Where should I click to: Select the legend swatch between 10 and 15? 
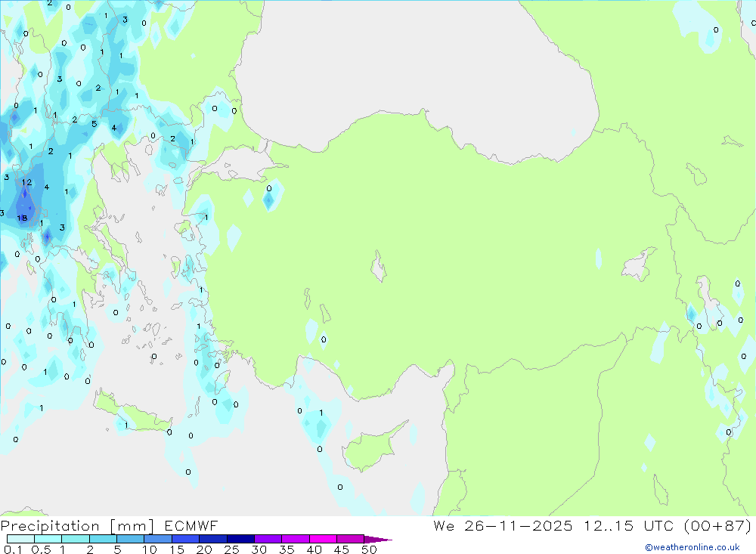tap(158, 539)
